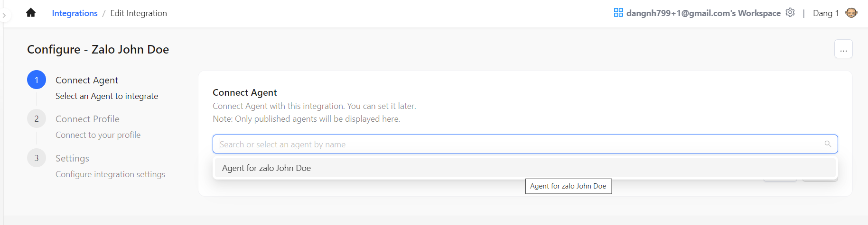Switch to the Connect Profile step
868x225 pixels.
pos(87,119)
